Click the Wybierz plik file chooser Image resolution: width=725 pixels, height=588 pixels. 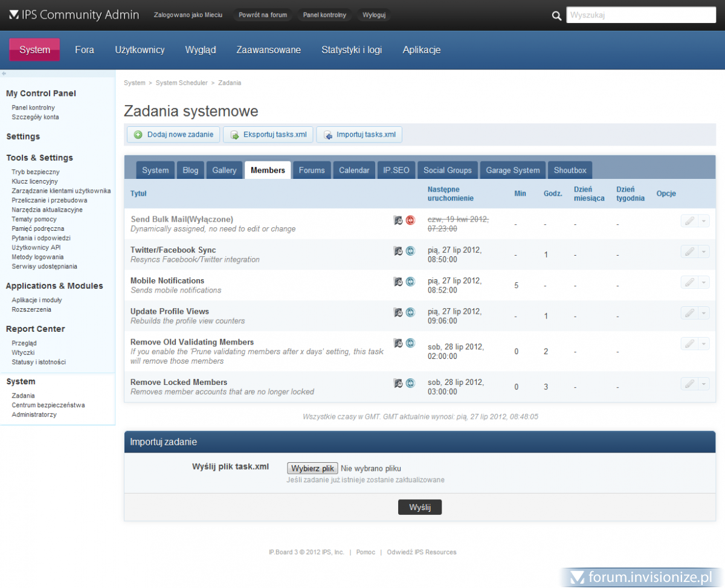(x=312, y=468)
